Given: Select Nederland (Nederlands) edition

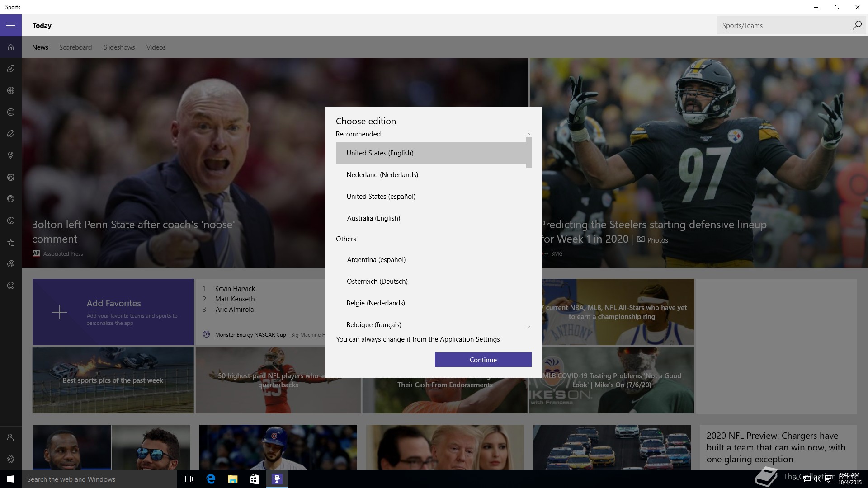Looking at the screenshot, I should (431, 174).
